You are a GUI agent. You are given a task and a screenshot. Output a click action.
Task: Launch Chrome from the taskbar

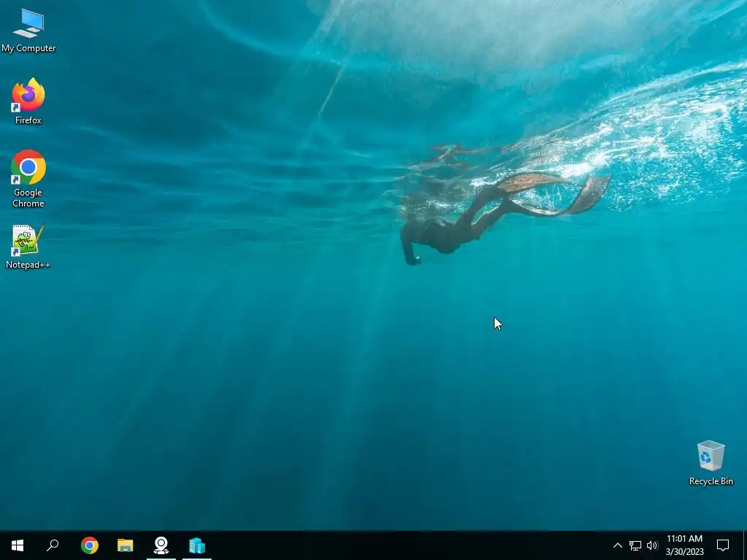click(x=90, y=545)
